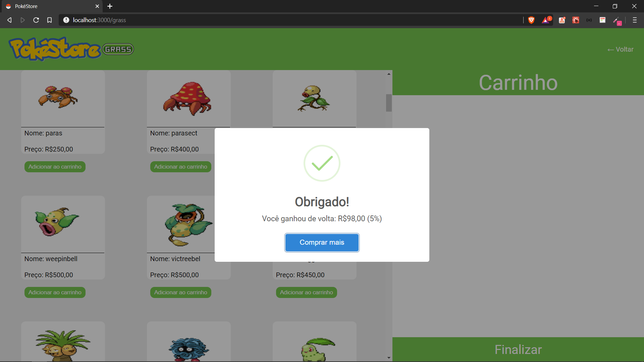Bookmark this page via bookmark icon

coord(49,20)
